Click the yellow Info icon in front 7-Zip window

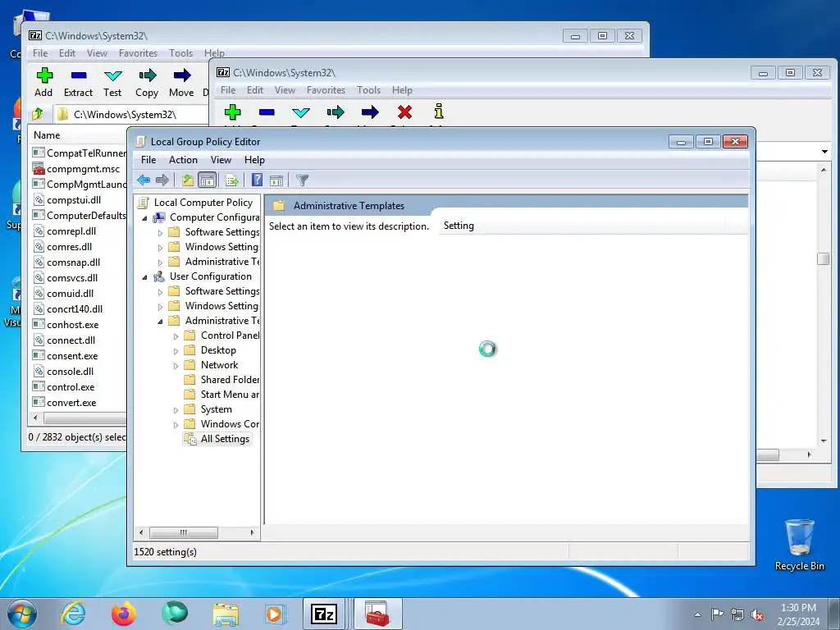click(x=439, y=112)
